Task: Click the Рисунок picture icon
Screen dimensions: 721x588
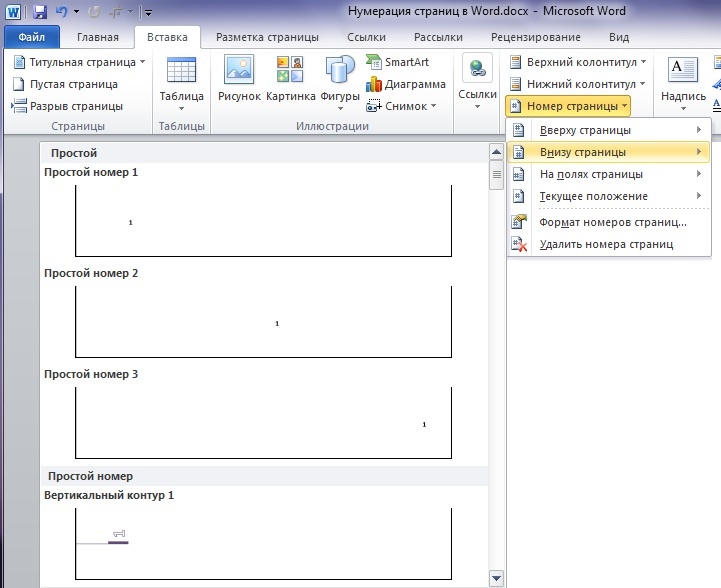Action: coord(239,69)
